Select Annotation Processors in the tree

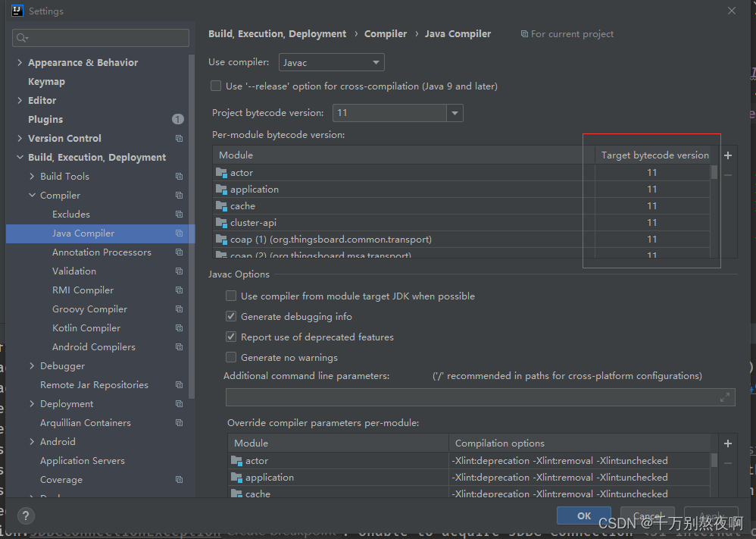pos(102,252)
